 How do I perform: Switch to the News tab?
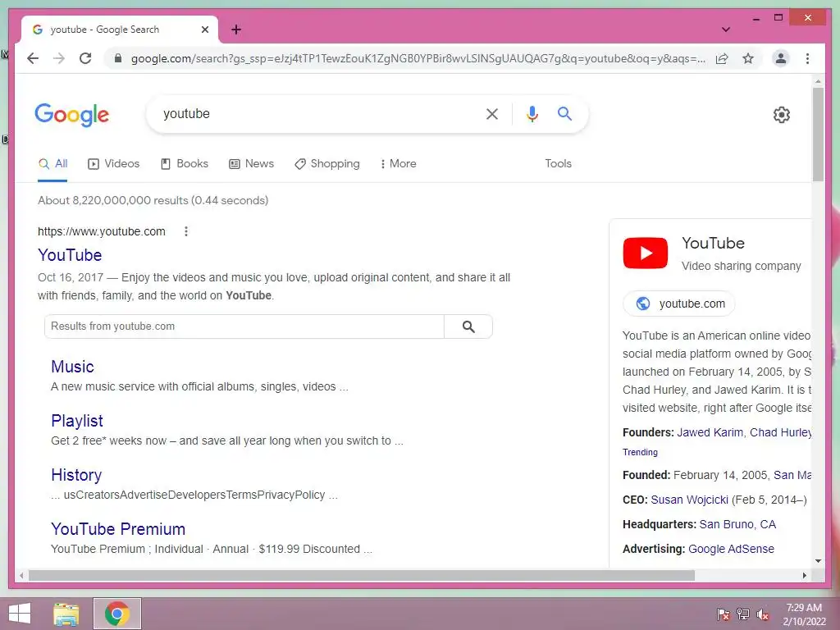251,164
